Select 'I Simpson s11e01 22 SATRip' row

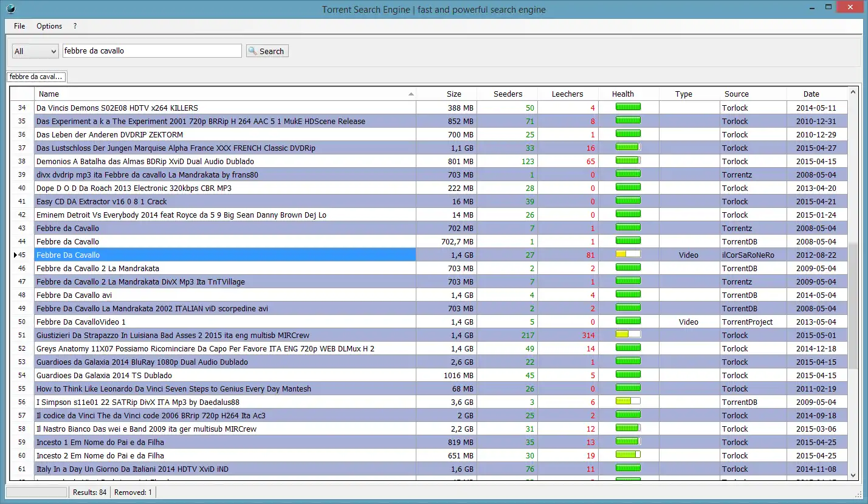coord(429,402)
